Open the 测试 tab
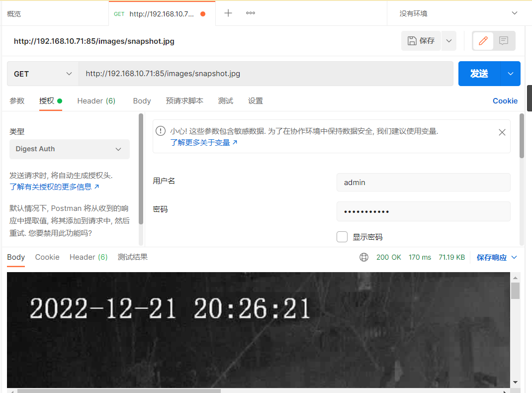532x393 pixels. tap(226, 101)
